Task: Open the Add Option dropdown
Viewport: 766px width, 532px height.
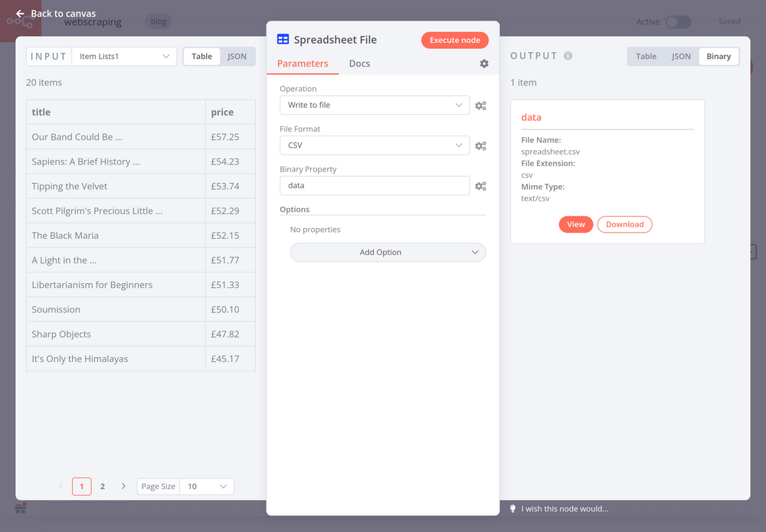Action: 388,252
